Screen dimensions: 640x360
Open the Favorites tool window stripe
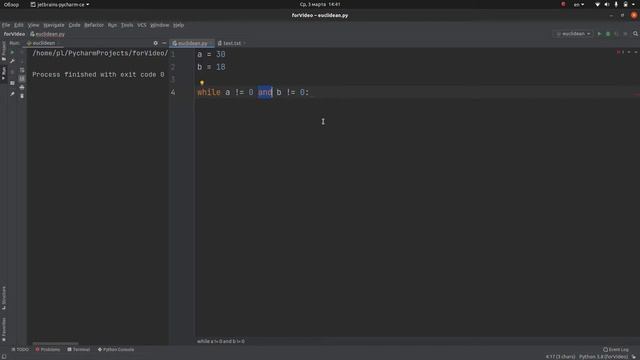click(4, 329)
